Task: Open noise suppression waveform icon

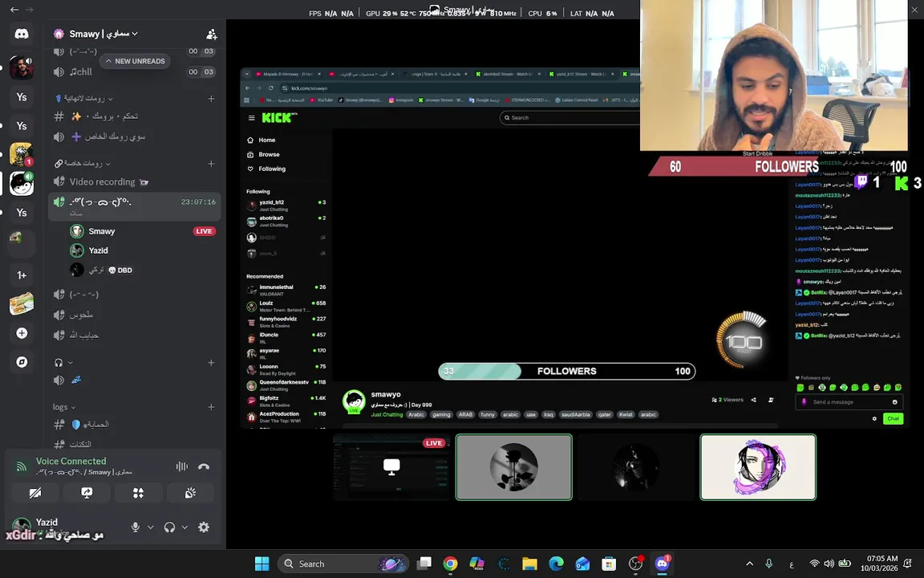Action: 182,466
